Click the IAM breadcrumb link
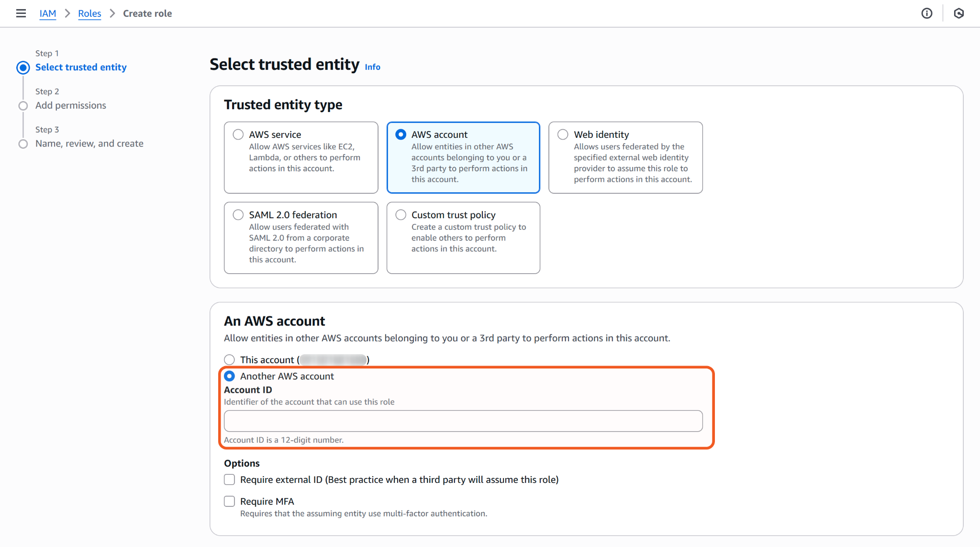This screenshot has width=980, height=547. point(47,13)
